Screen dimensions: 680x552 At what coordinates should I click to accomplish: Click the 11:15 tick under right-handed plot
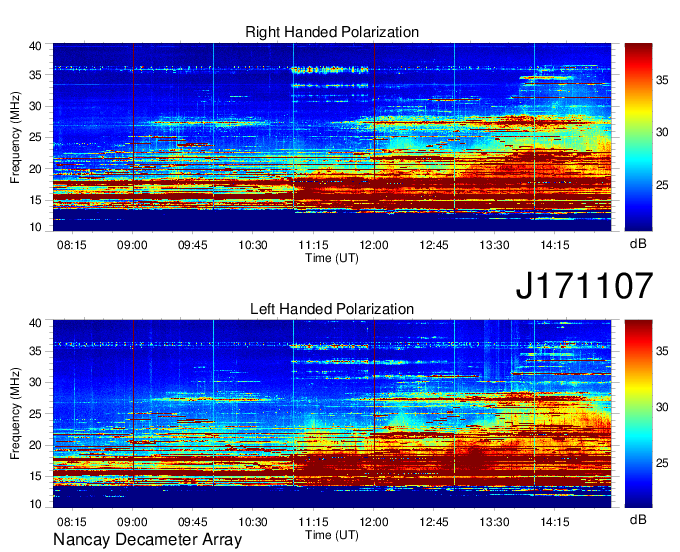(x=313, y=245)
